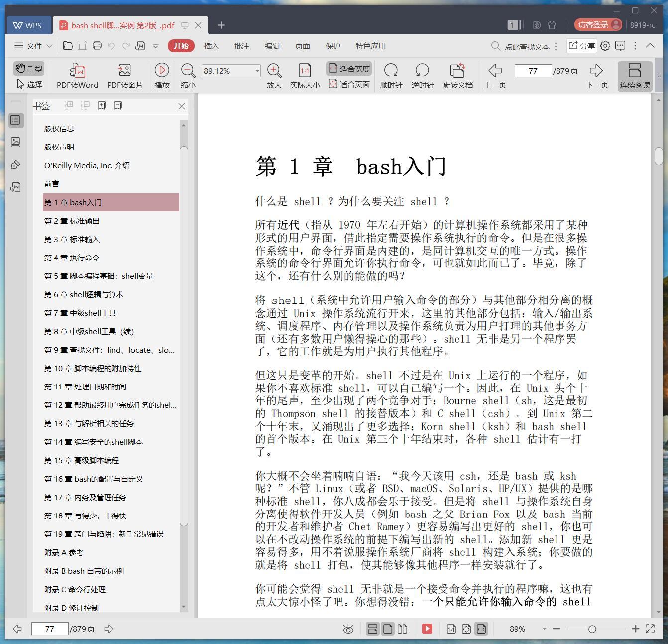Open the WPS home tab
Viewport: 668px width, 644px height.
[x=28, y=25]
